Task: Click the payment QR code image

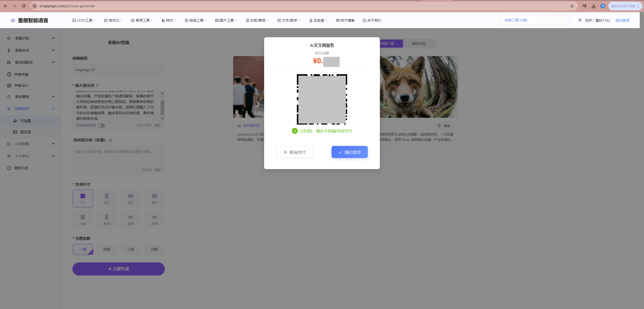Action: (322, 99)
